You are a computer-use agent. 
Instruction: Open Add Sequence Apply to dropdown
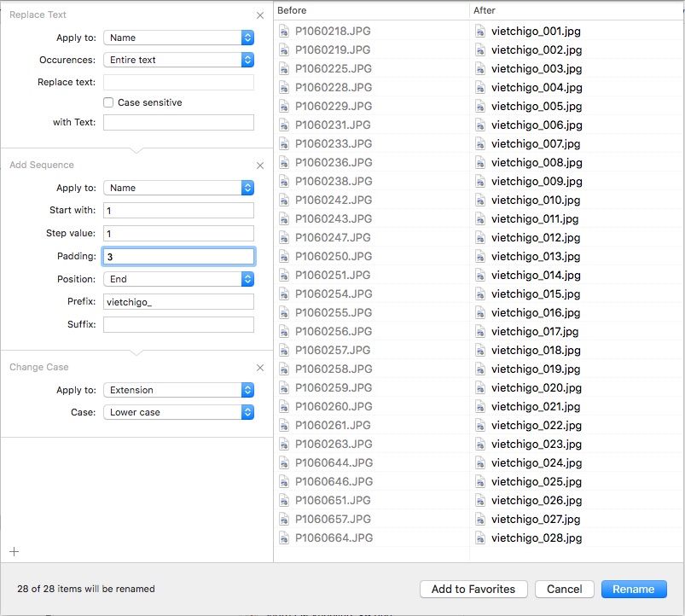(178, 188)
